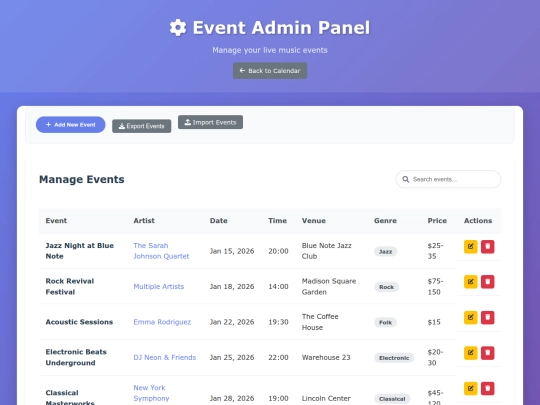Image resolution: width=540 pixels, height=405 pixels.
Task: Click the Classical genre badge
Action: pyautogui.click(x=392, y=399)
